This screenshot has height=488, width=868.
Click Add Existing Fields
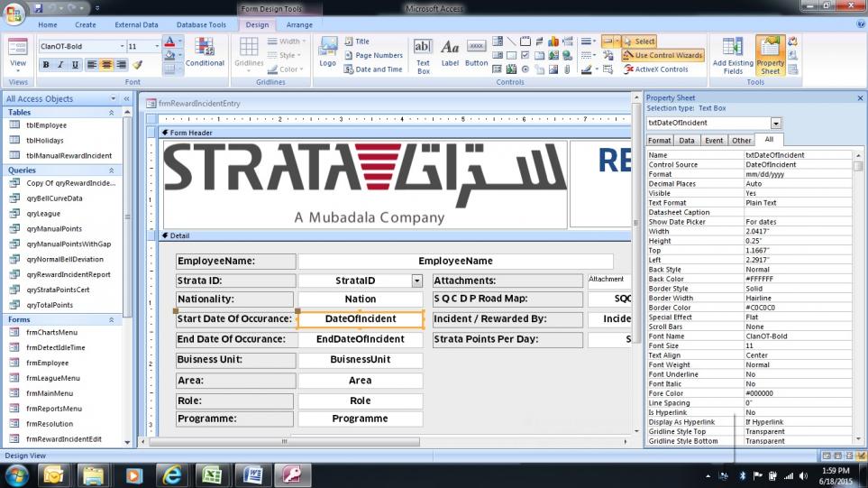click(x=732, y=56)
